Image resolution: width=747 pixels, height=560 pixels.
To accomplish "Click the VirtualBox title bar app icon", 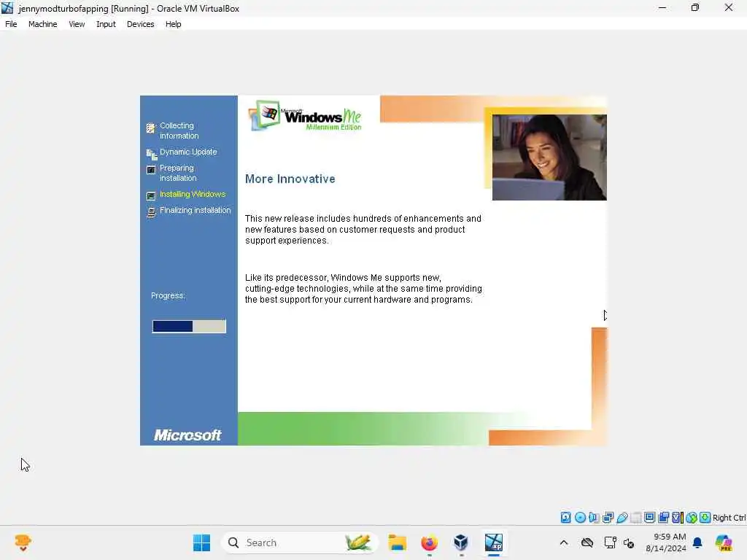I will (x=7, y=7).
